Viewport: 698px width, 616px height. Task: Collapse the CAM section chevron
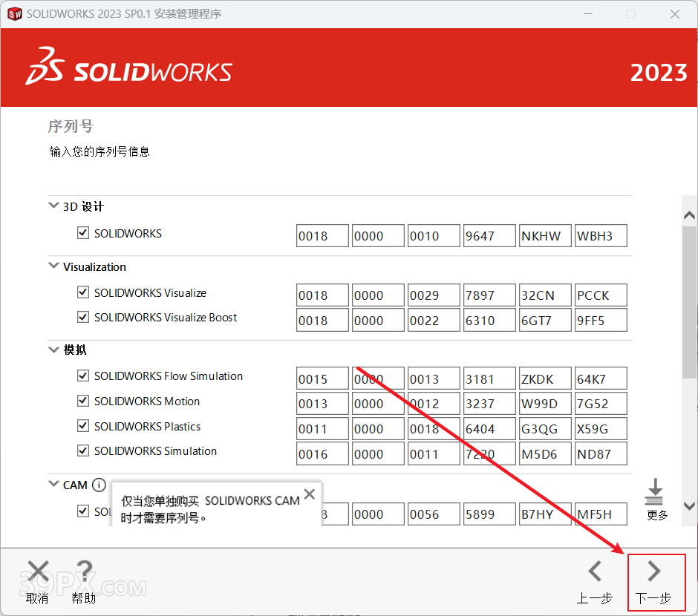(x=53, y=485)
